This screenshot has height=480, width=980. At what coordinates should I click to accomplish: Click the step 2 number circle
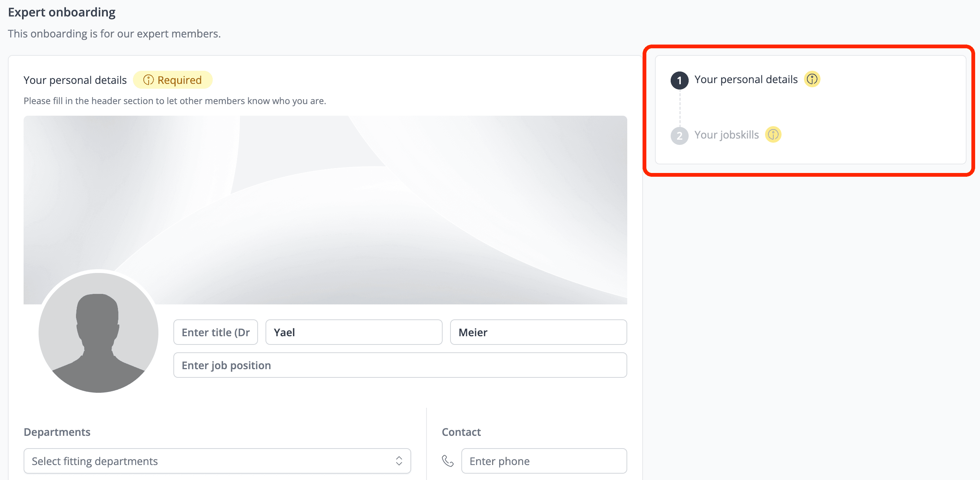(679, 136)
